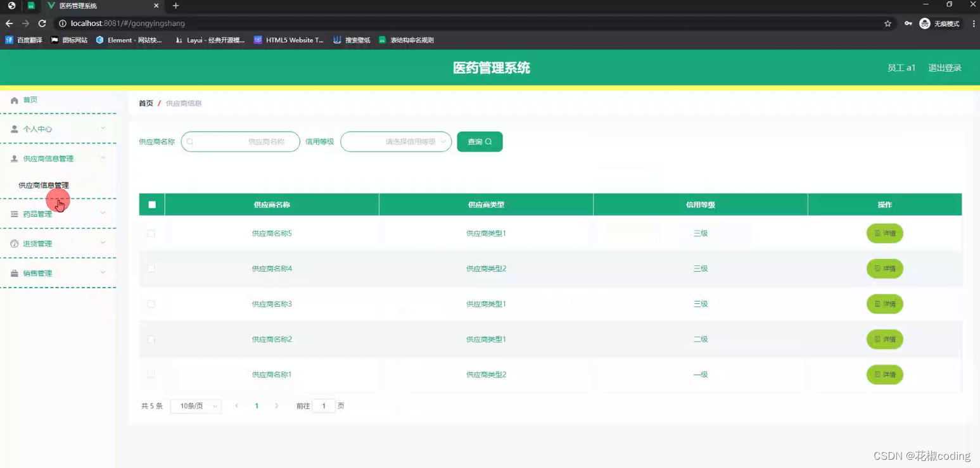Click the incognito mode profile icon
980x468 pixels.
(925, 23)
